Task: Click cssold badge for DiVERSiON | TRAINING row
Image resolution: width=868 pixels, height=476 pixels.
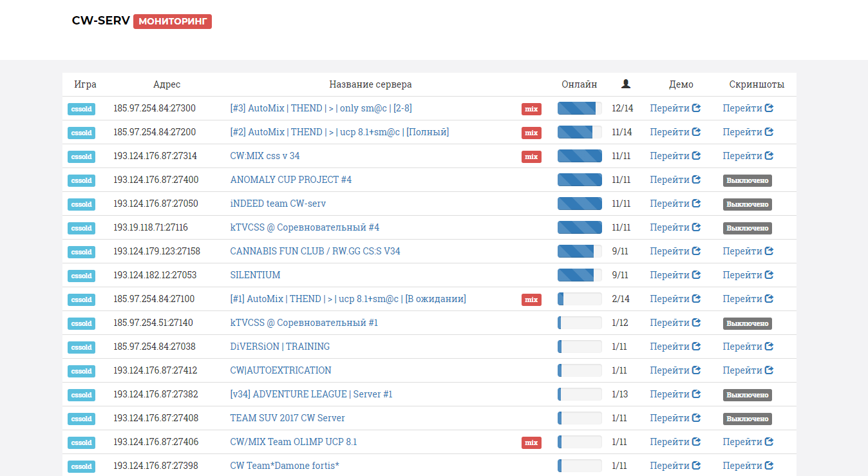Action: click(81, 347)
